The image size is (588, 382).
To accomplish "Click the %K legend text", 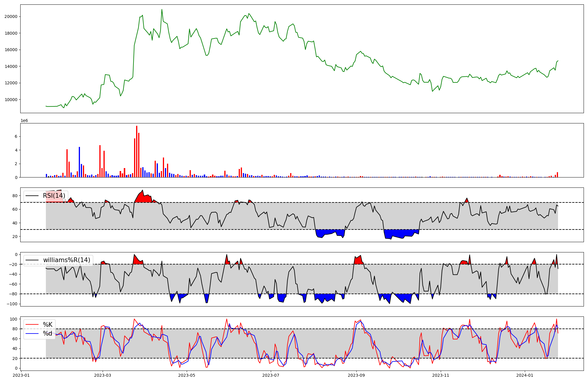I will pyautogui.click(x=48, y=324).
